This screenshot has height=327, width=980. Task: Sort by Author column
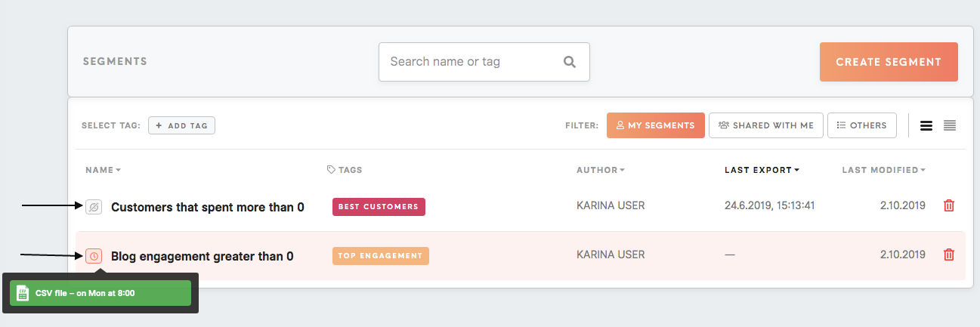601,170
